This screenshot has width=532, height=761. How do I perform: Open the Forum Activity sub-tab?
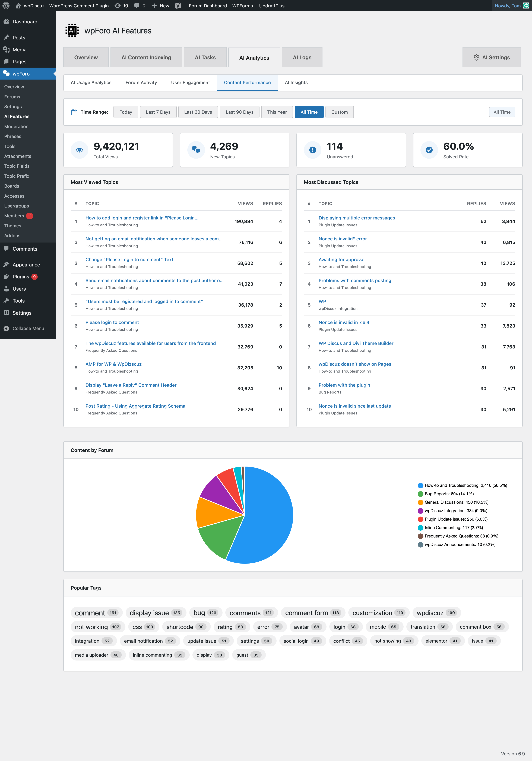click(141, 82)
